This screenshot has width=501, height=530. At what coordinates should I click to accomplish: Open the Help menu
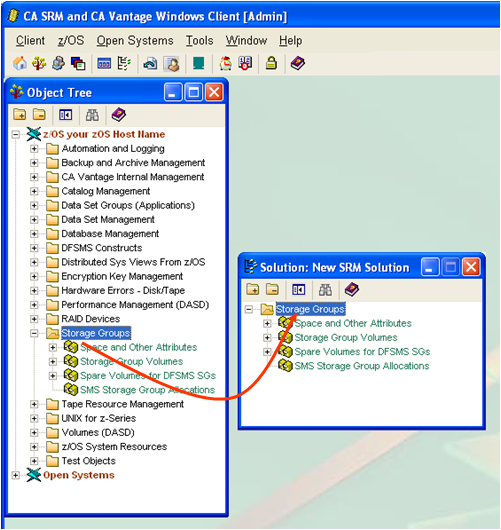coord(290,41)
